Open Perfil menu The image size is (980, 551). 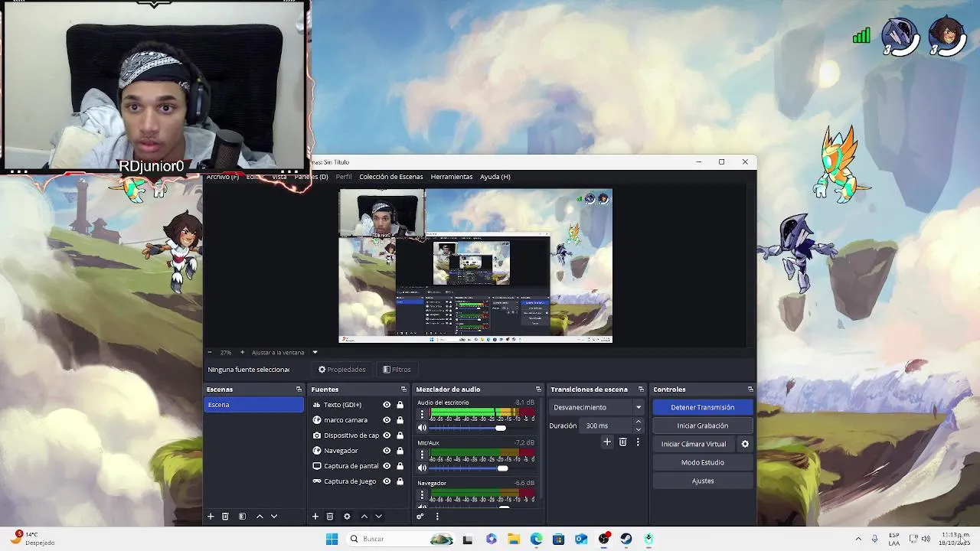pos(344,177)
